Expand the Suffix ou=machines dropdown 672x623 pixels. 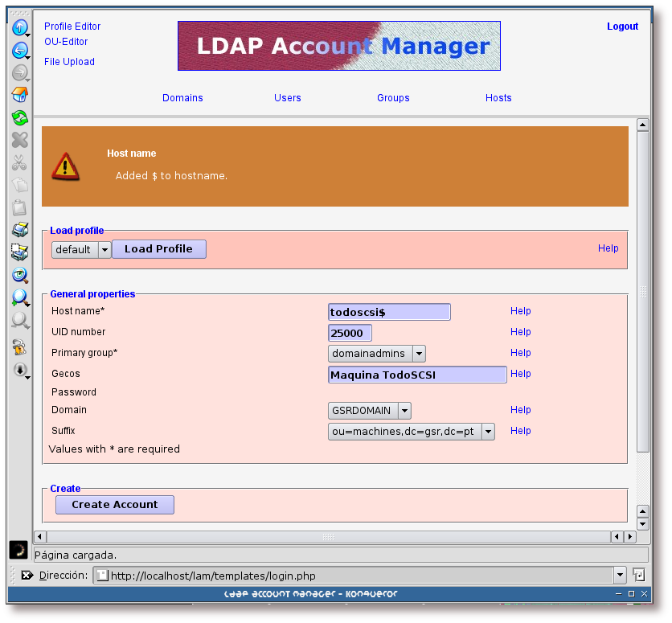[487, 432]
